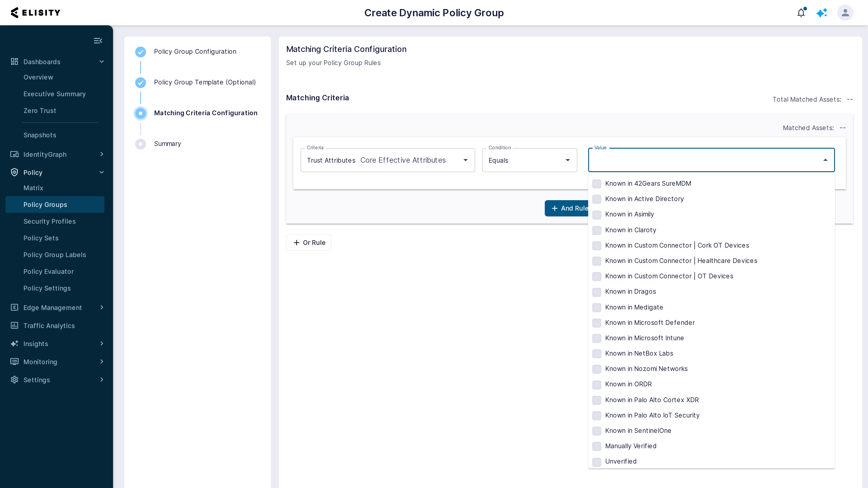Open Security Profiles

point(50,221)
